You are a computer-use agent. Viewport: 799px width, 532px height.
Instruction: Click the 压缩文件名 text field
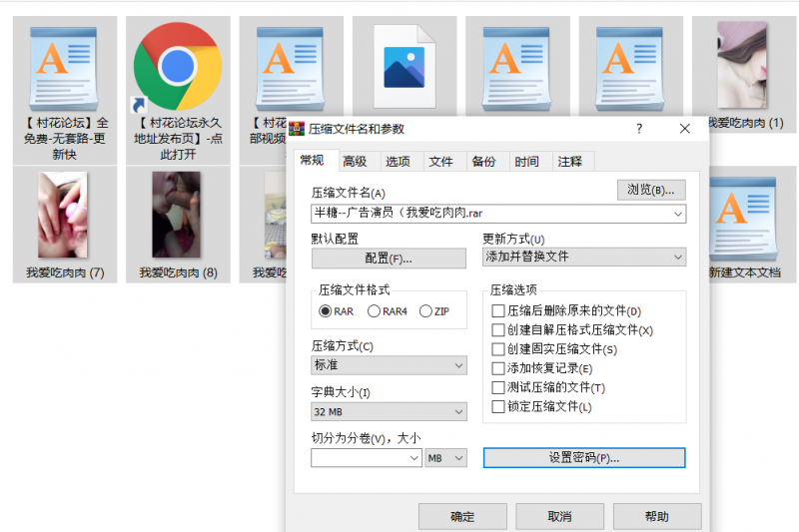coord(489,213)
